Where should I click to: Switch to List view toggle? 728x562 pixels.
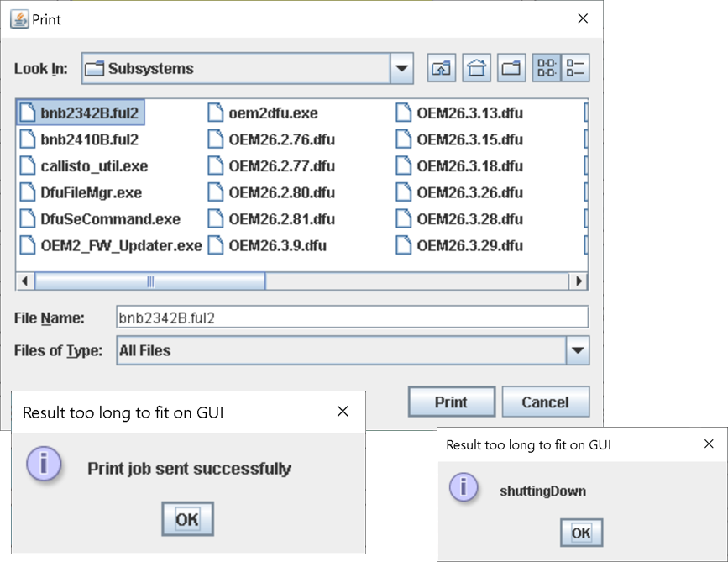pyautogui.click(x=546, y=69)
